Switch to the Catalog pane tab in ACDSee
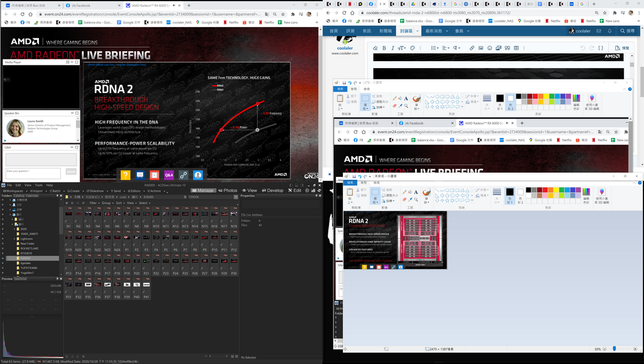 (19, 196)
